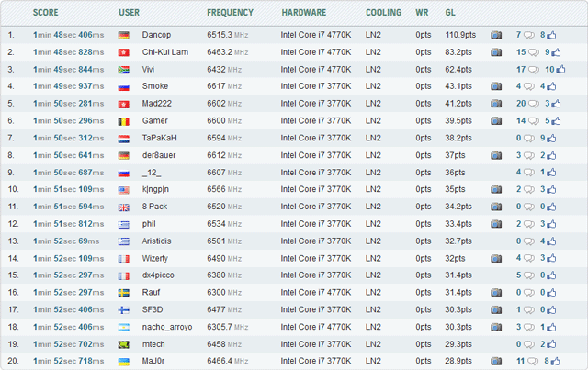The image size is (588, 370).
Task: Like Gamer's score with the thumbs-up
Action: (558, 120)
